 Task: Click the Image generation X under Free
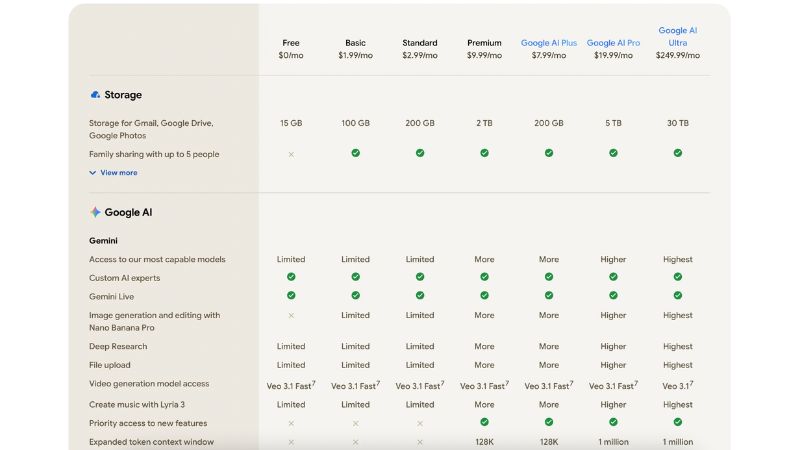pos(291,315)
